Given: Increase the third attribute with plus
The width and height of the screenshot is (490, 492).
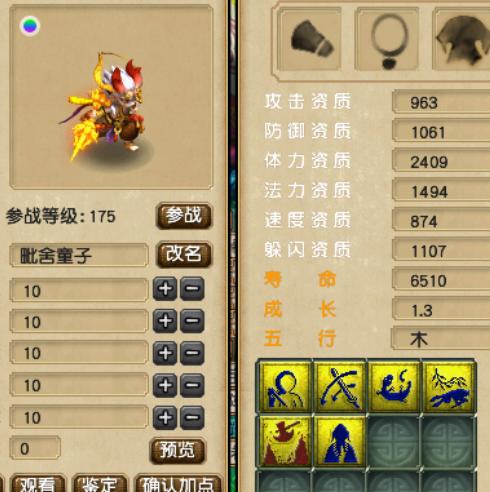Looking at the screenshot, I should coord(165,353).
